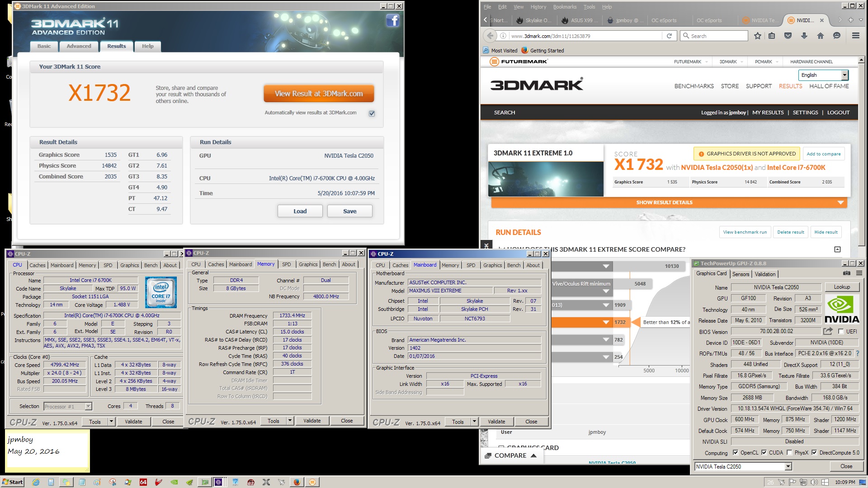
Task: Click the Windows Start button
Action: click(13, 482)
